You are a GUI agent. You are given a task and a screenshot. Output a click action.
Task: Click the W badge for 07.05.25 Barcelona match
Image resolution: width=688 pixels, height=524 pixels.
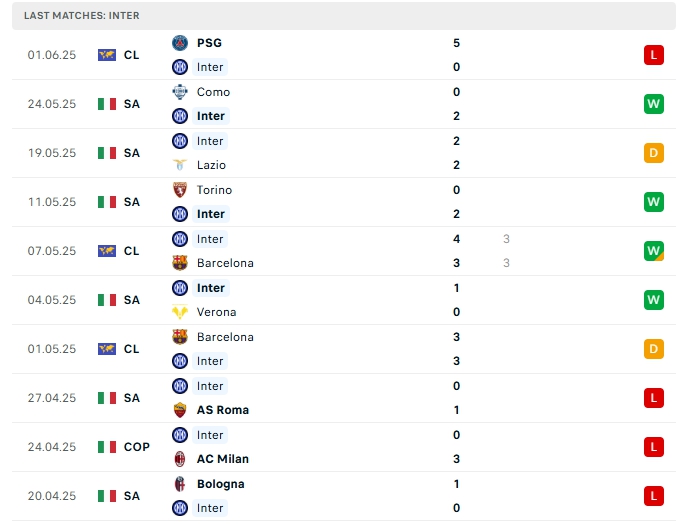[x=654, y=251]
